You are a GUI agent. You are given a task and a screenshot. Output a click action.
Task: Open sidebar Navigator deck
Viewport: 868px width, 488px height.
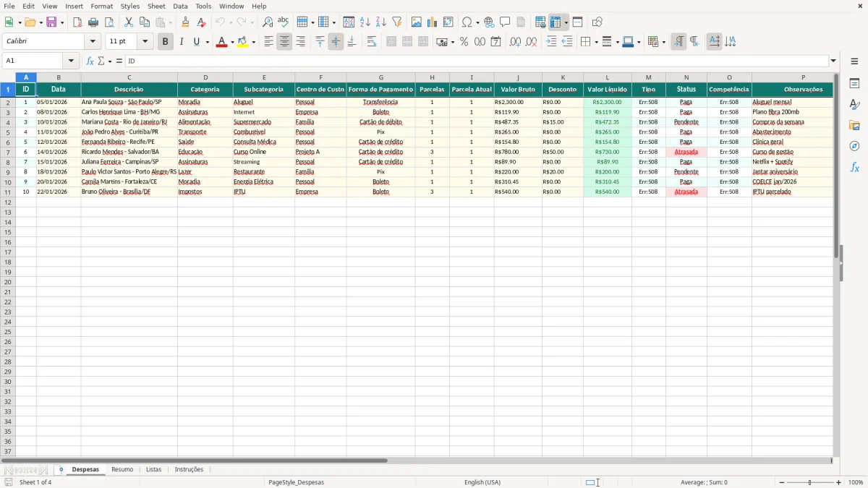point(854,146)
